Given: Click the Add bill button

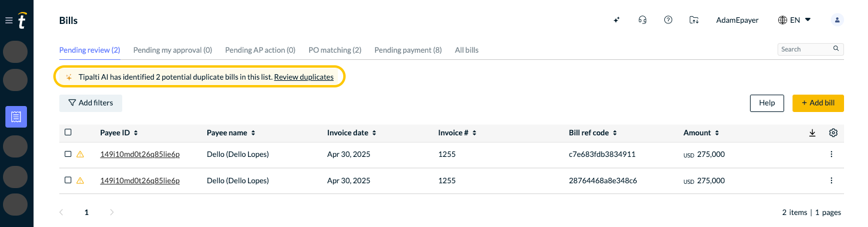Looking at the screenshot, I should [818, 103].
